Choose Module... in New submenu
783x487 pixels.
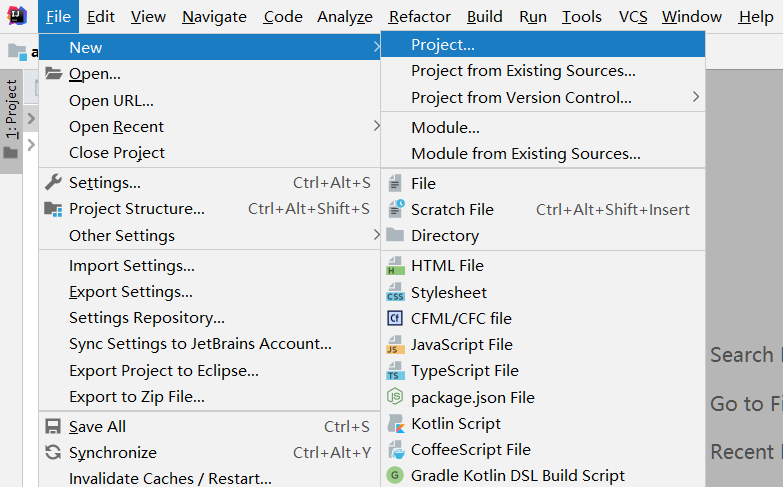pyautogui.click(x=543, y=127)
